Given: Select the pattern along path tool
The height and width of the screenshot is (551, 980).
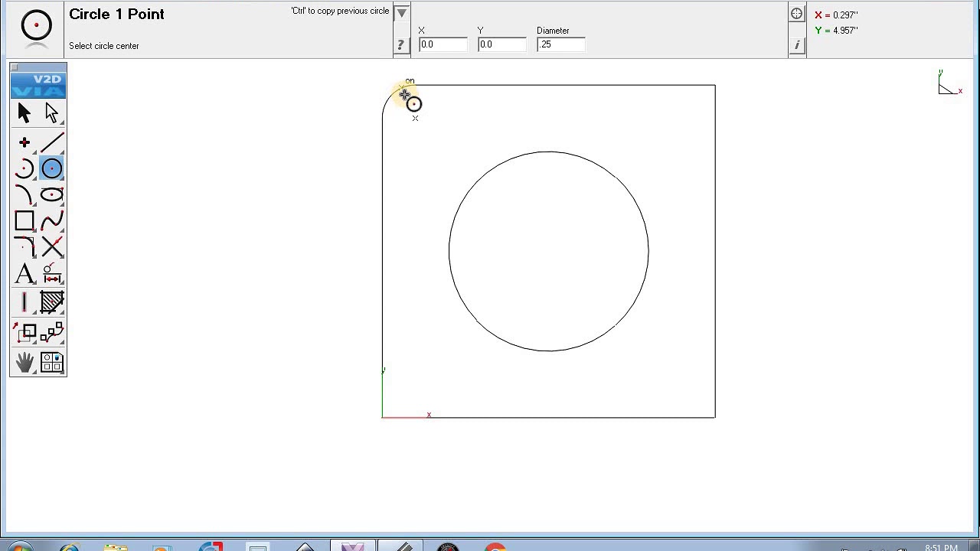Looking at the screenshot, I should click(x=52, y=332).
